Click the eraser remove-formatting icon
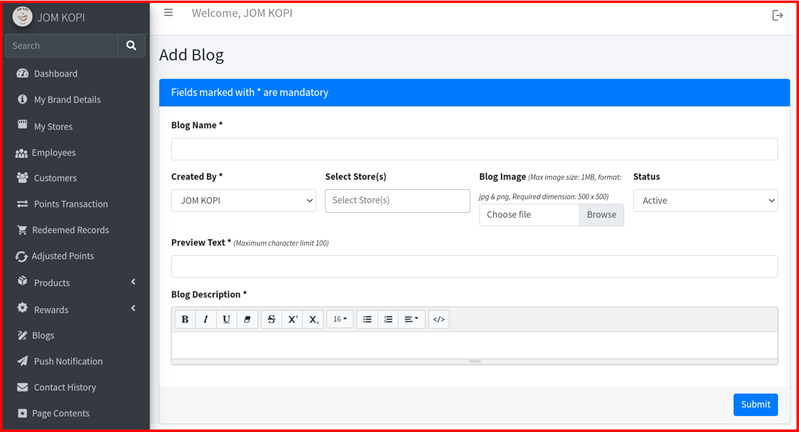This screenshot has width=799, height=432. point(248,319)
